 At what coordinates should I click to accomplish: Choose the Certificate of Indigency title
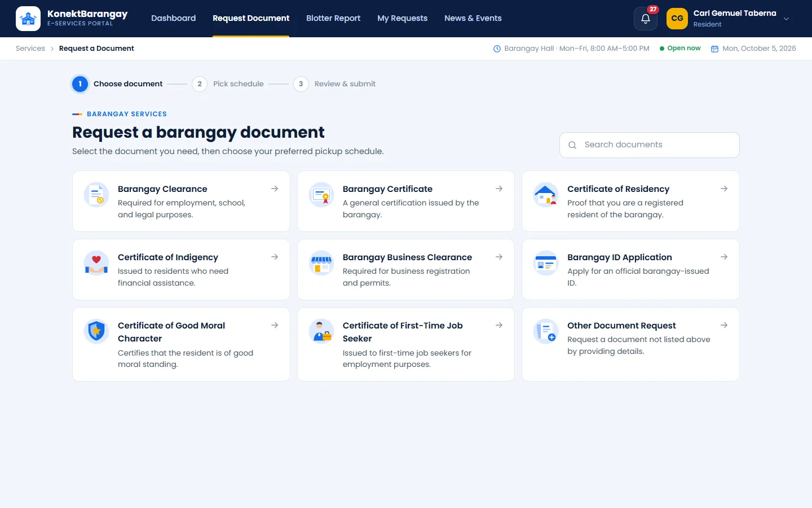167,257
